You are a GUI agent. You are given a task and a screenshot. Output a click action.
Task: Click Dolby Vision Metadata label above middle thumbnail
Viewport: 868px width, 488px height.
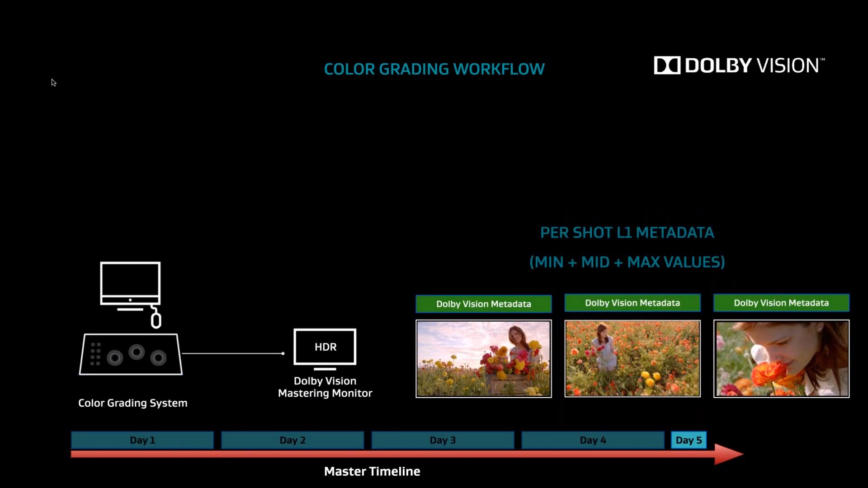(x=632, y=303)
